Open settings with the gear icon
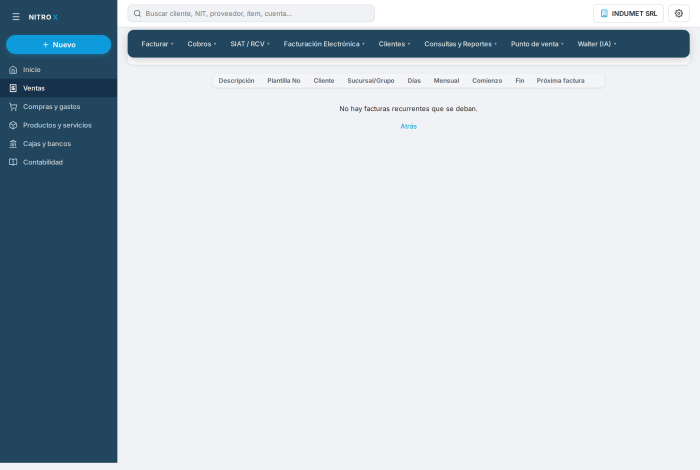Screen dimensions: 700x470 (x=679, y=13)
